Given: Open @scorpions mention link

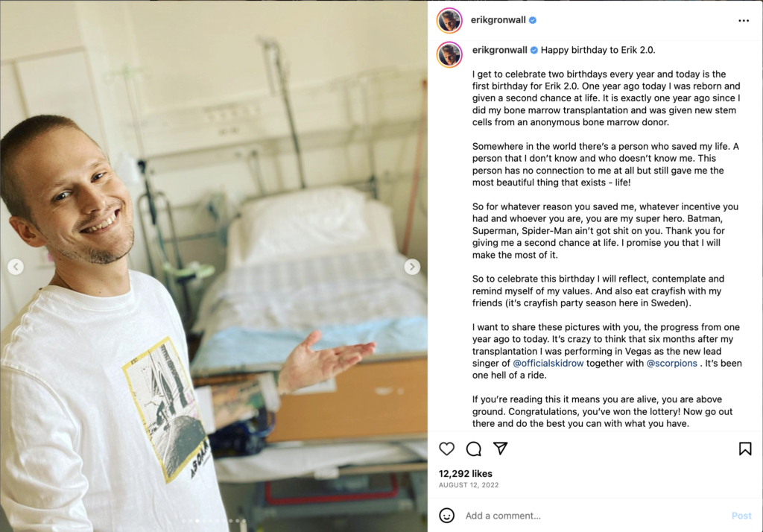Looking at the screenshot, I should [x=671, y=363].
